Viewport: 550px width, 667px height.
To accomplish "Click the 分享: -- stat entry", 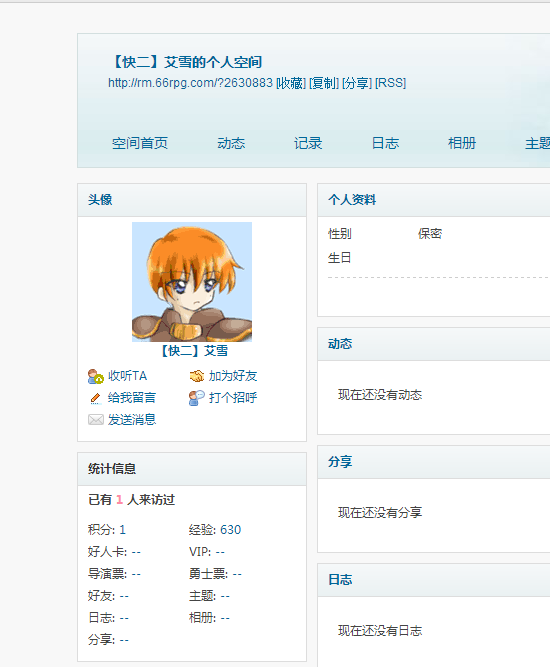I will pyautogui.click(x=108, y=640).
